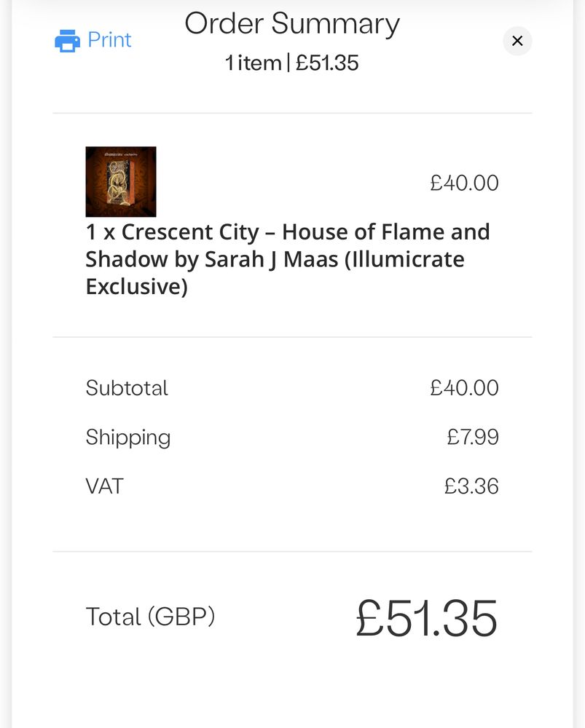Image resolution: width=585 pixels, height=728 pixels.
Task: Click the VAT label
Action: 105,486
